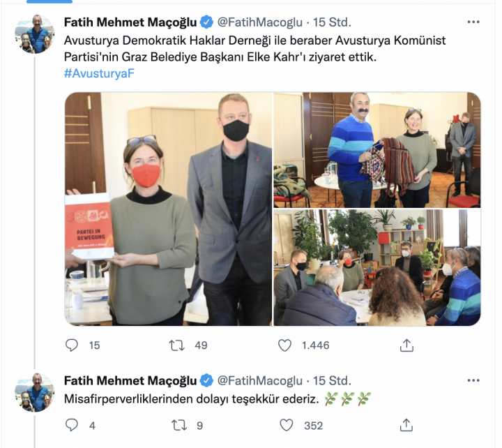Image resolution: width=502 pixels, height=448 pixels.
Task: Open the #AvusturyaF hashtag
Action: pos(99,73)
